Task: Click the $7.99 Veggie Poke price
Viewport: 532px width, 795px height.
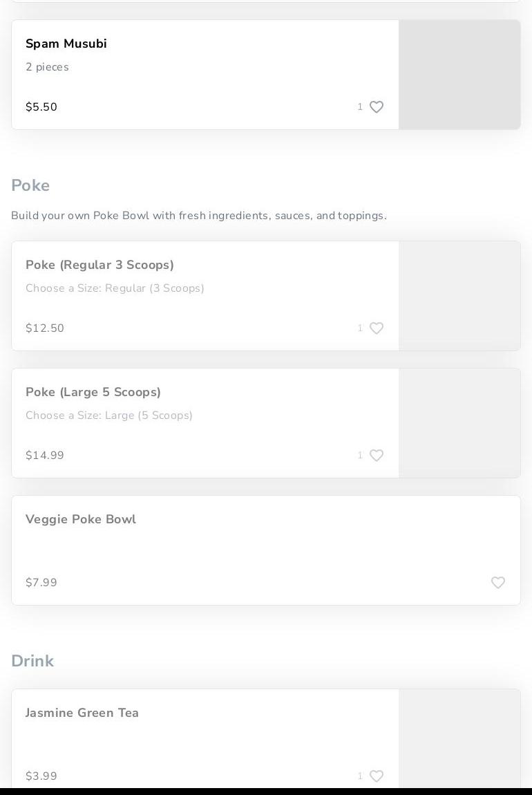Action: pyautogui.click(x=41, y=583)
